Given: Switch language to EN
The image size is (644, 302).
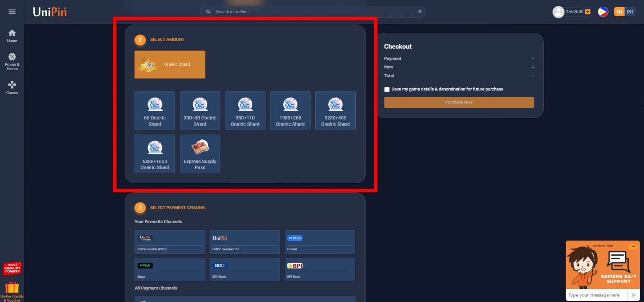Looking at the screenshot, I should (619, 12).
